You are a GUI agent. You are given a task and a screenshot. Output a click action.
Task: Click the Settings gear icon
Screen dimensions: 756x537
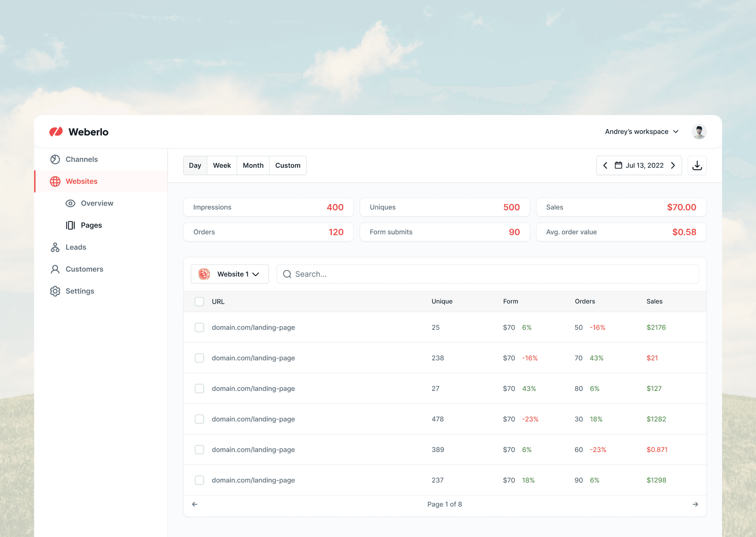[x=55, y=291]
